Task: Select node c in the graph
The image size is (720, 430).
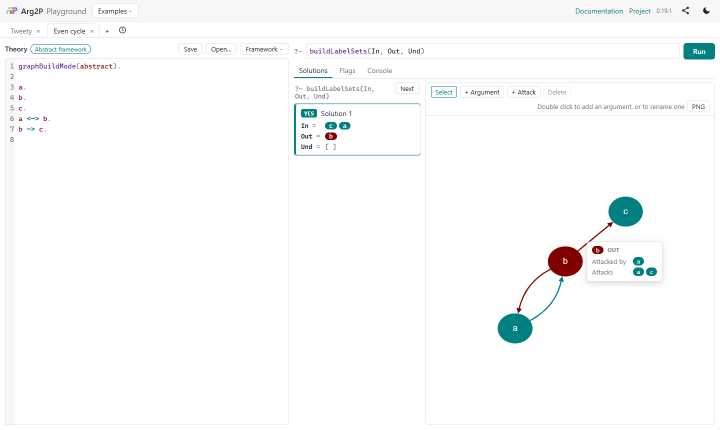Action: pos(625,211)
